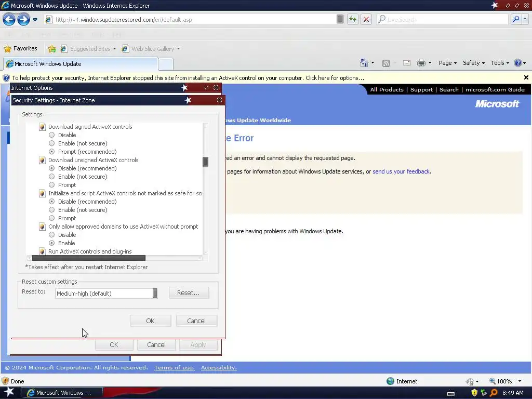532x399 pixels.
Task: Open a new blank tab
Action: click(x=166, y=64)
